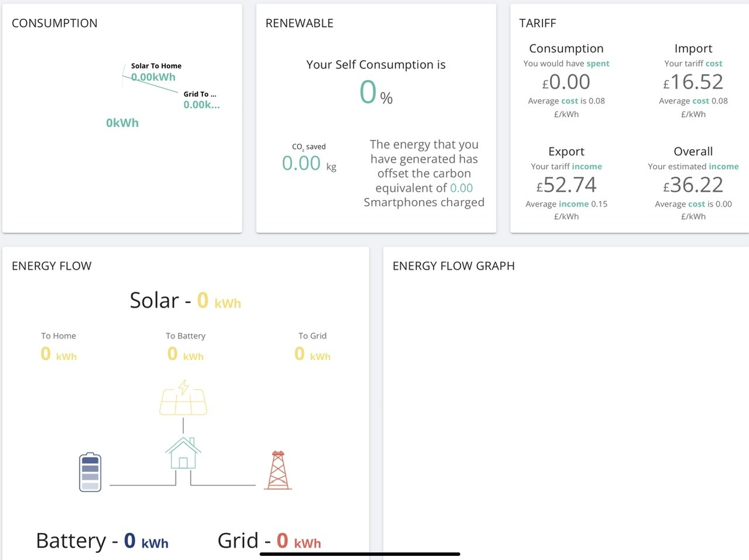Click the Export tariff income £52.74
749x560 pixels.
tap(566, 185)
